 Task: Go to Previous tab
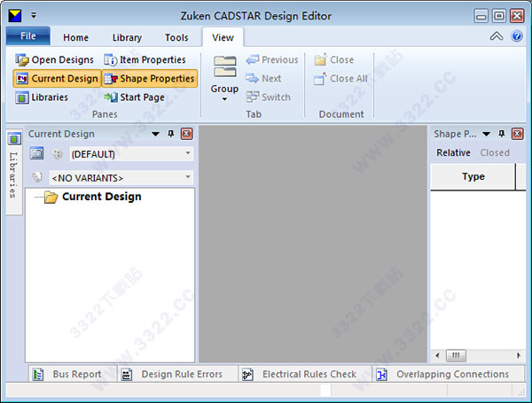click(272, 60)
